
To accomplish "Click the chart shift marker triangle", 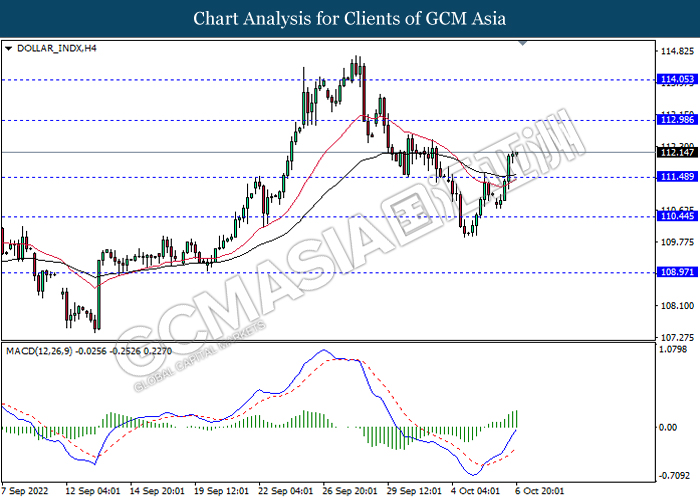I will point(523,43).
